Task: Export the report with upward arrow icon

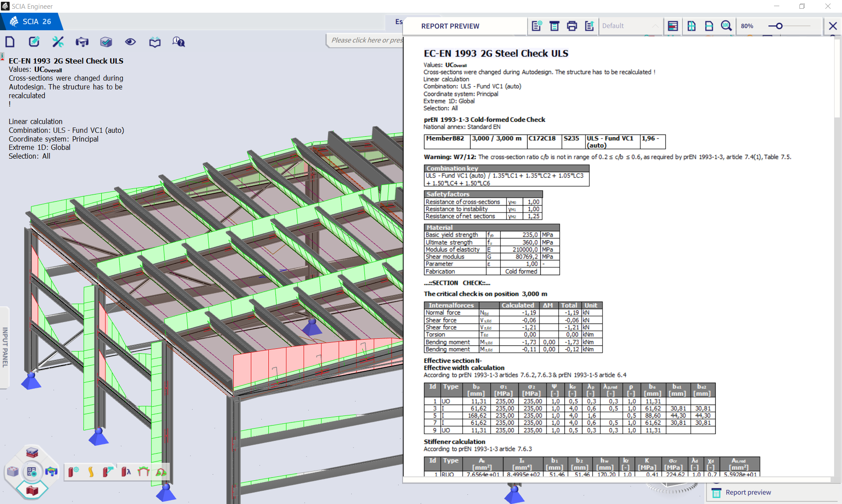Action: [x=589, y=26]
